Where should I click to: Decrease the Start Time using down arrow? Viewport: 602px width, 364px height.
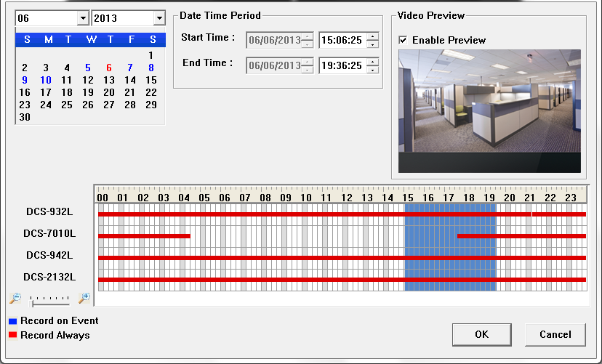click(373, 44)
